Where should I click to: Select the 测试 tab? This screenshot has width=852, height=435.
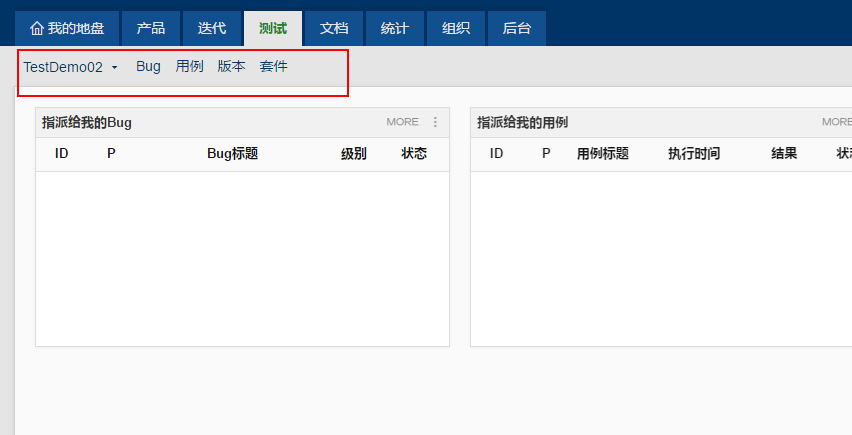pyautogui.click(x=273, y=28)
